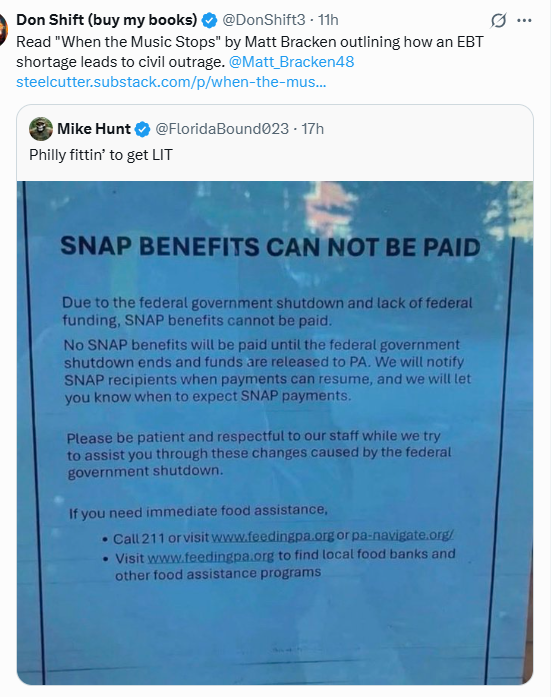Image resolution: width=551 pixels, height=697 pixels.
Task: Click the Don Shift (buy my books) name
Action: tap(107, 20)
